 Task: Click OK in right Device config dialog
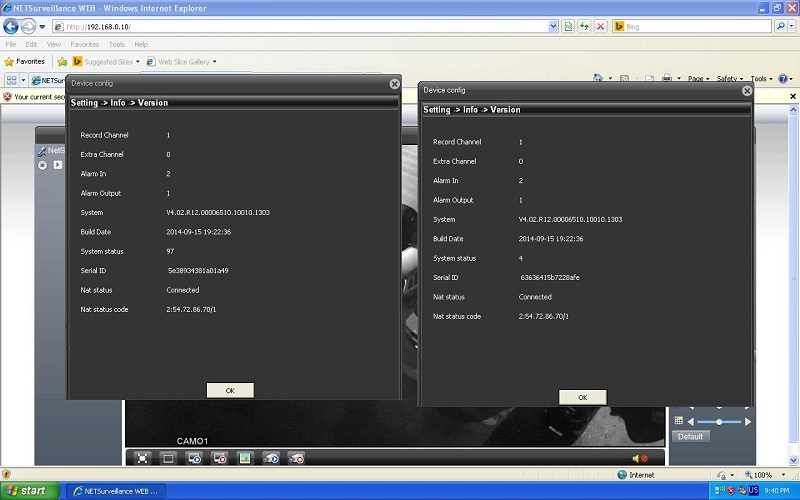pyautogui.click(x=582, y=397)
